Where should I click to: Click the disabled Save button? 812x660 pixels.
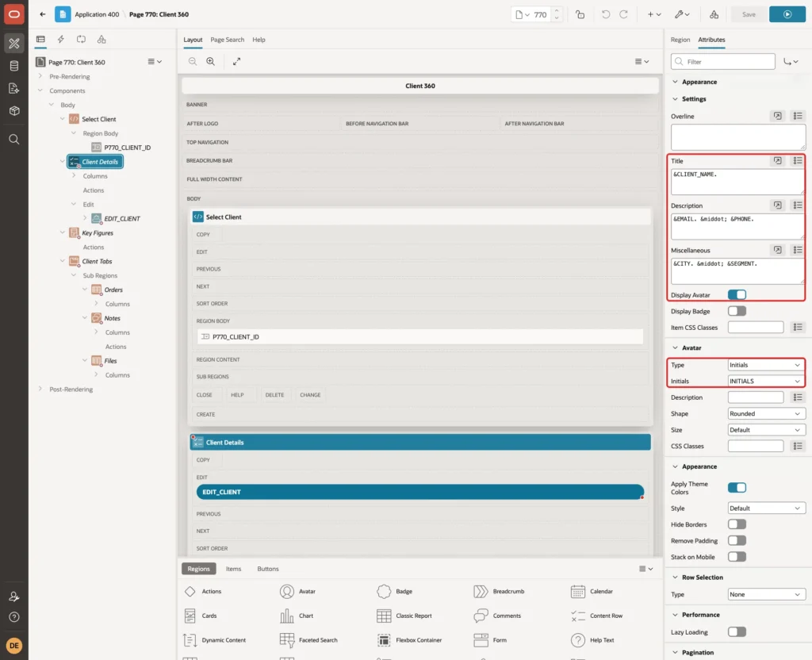point(749,14)
